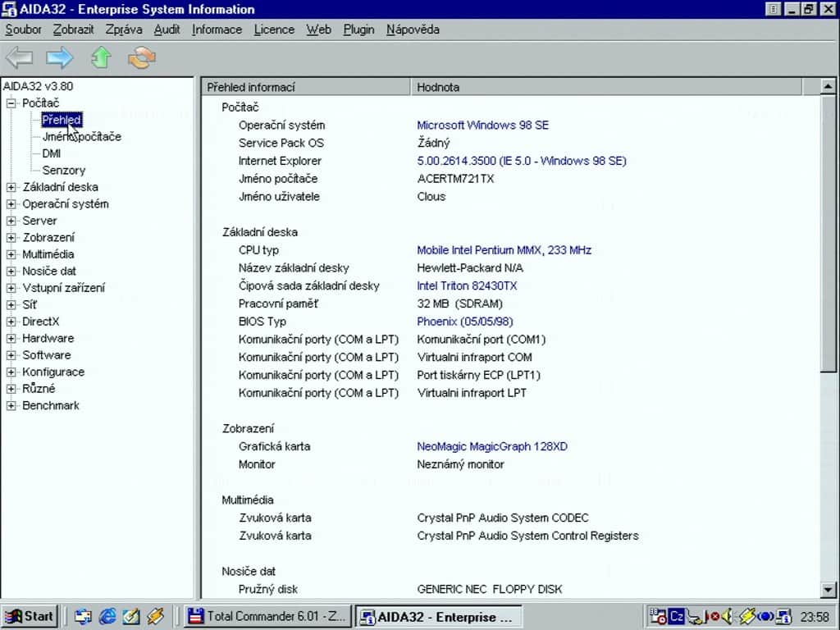Click the orange refresh toolbar icon
Image resolution: width=840 pixels, height=630 pixels.
(141, 57)
